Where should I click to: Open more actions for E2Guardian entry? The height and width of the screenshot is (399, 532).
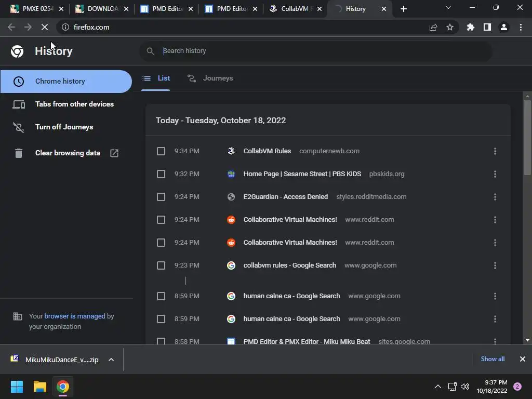pos(495,197)
